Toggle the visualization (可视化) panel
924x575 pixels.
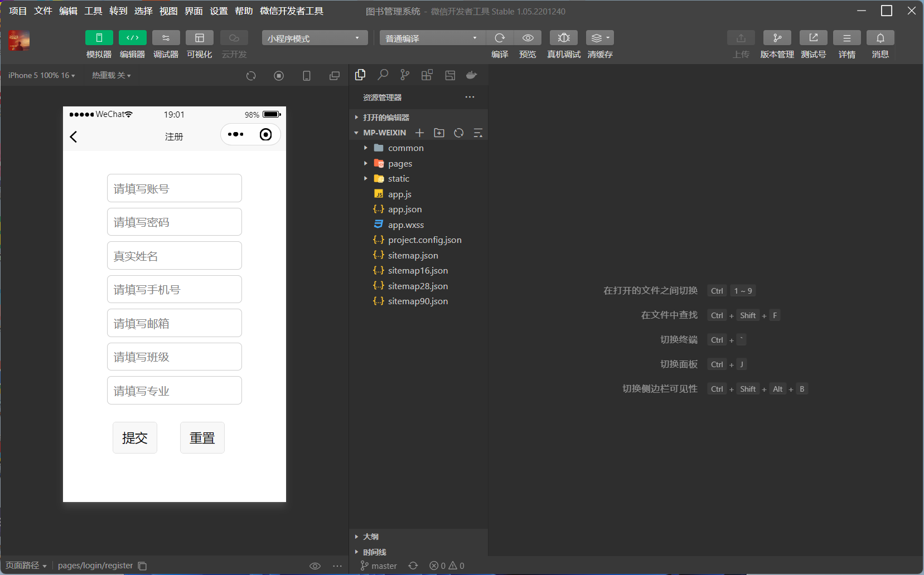200,38
